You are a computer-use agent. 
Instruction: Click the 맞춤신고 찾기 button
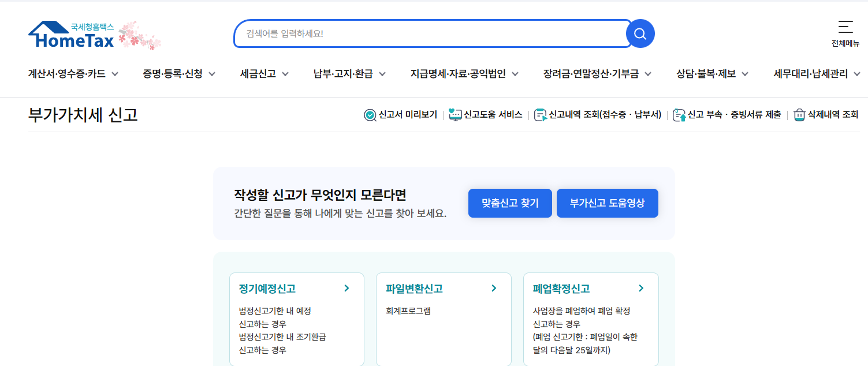tap(509, 203)
